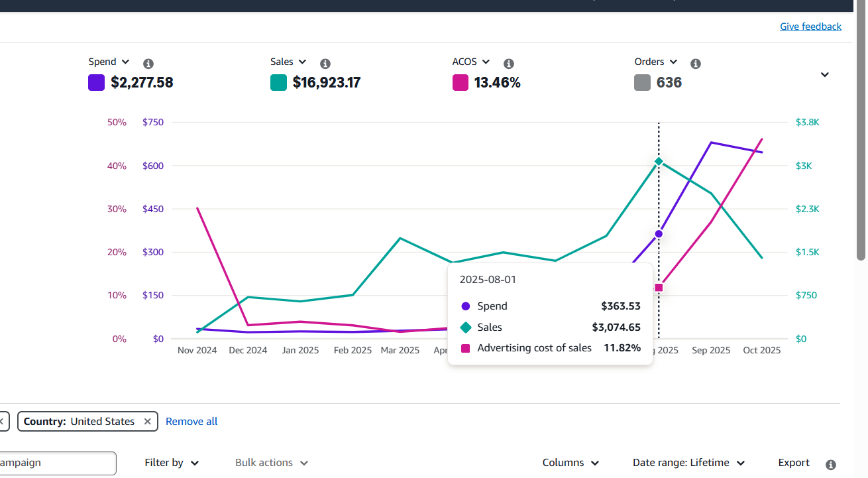Click the info icon beside ACOS
The width and height of the screenshot is (868, 478).
click(x=509, y=64)
